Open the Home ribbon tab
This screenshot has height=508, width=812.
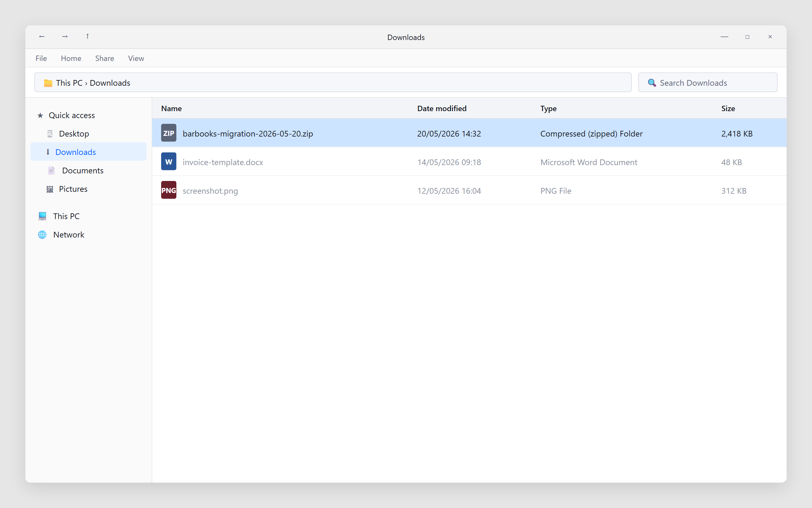pos(71,58)
